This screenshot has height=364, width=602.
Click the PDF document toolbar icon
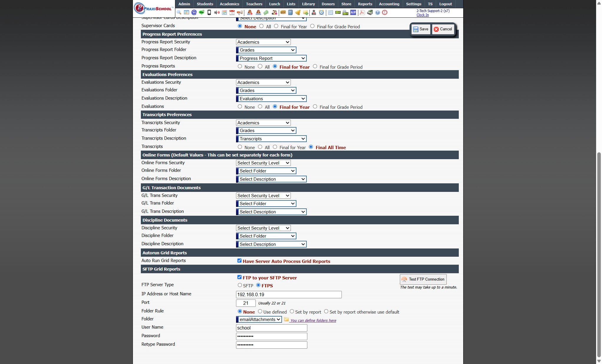coord(362,12)
